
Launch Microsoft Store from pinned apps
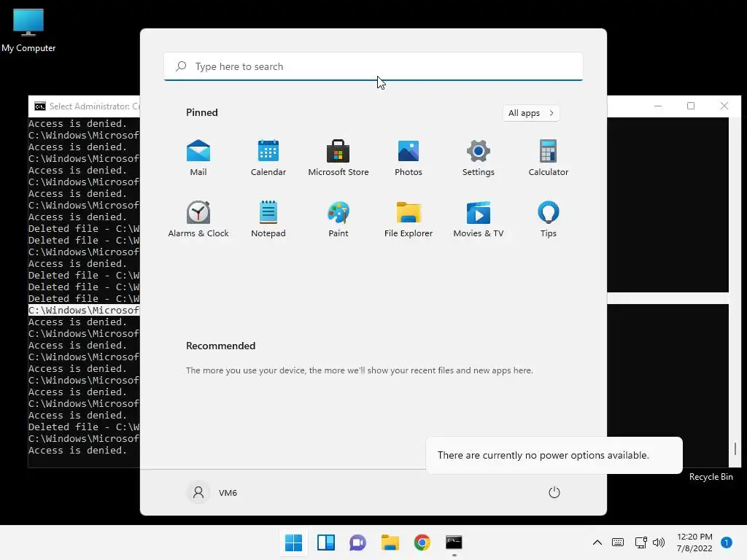(338, 157)
